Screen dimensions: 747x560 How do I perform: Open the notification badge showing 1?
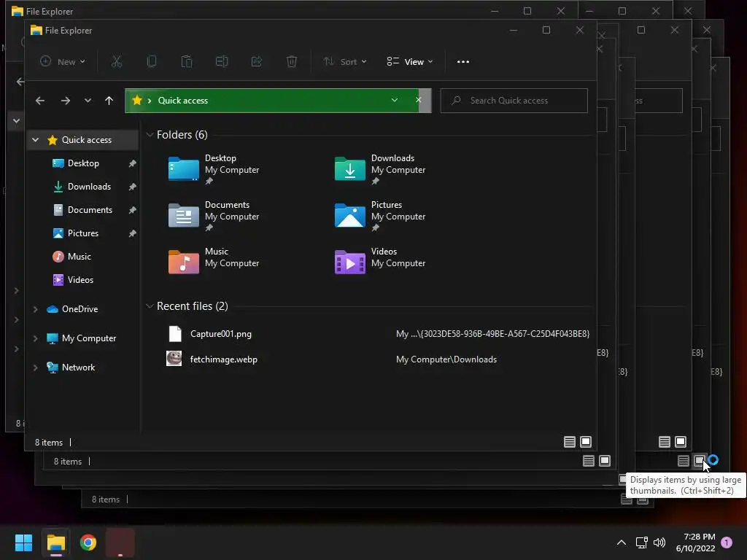pyautogui.click(x=727, y=542)
